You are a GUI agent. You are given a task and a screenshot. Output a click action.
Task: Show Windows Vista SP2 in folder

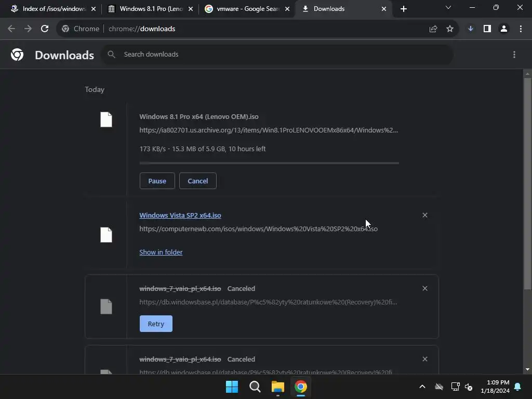tap(161, 252)
